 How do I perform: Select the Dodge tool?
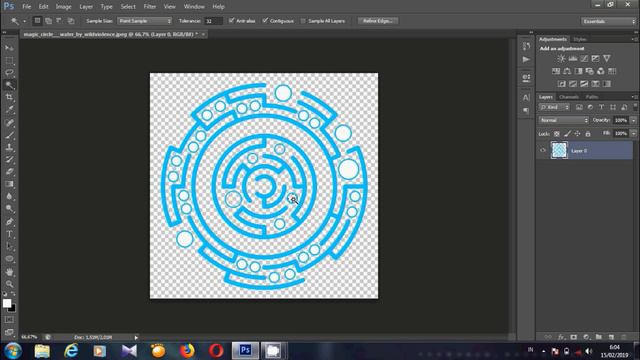tap(9, 209)
